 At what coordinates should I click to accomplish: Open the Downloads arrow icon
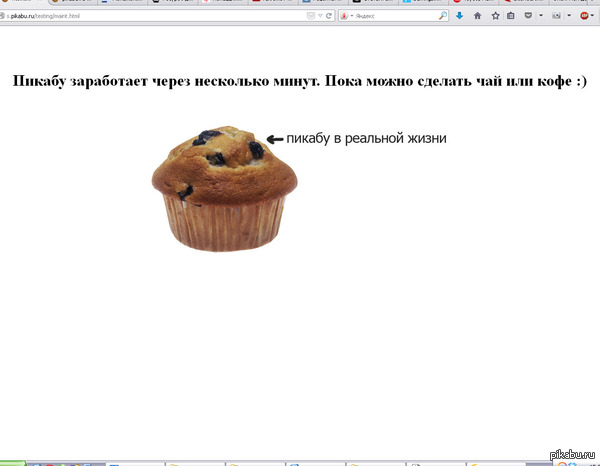(x=459, y=17)
